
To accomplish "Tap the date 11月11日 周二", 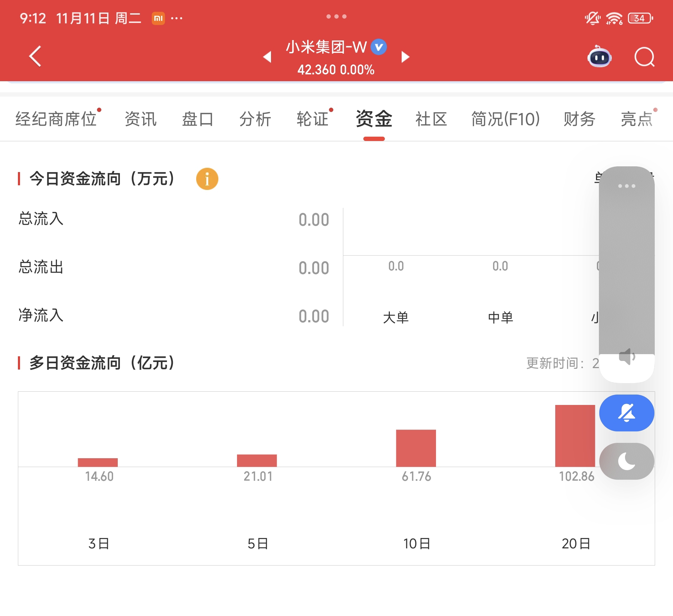I will [x=99, y=18].
